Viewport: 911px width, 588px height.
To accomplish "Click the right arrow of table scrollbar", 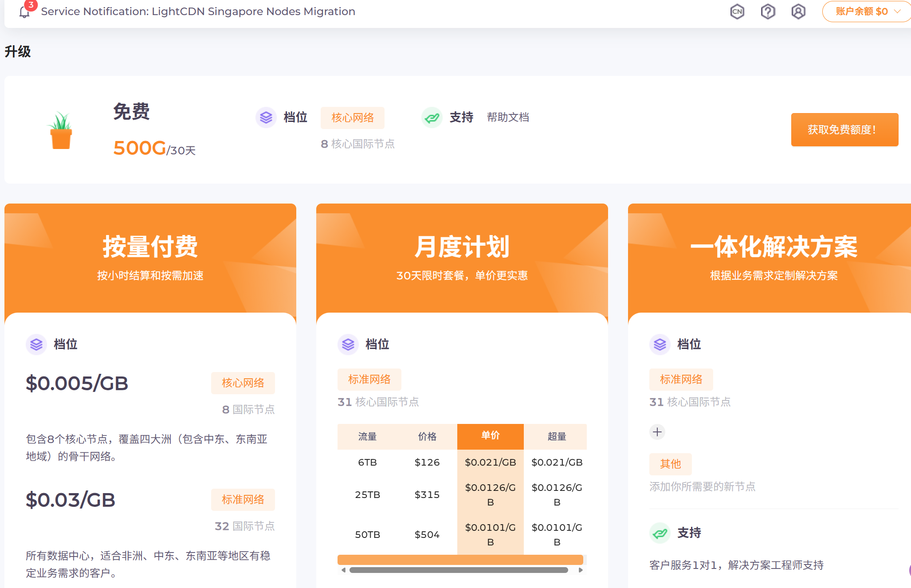I will point(581,570).
